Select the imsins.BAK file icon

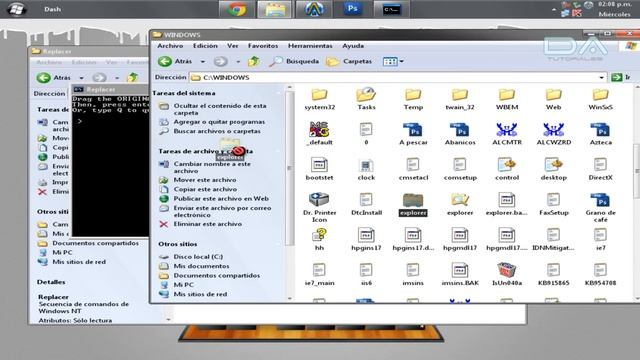[x=460, y=274]
